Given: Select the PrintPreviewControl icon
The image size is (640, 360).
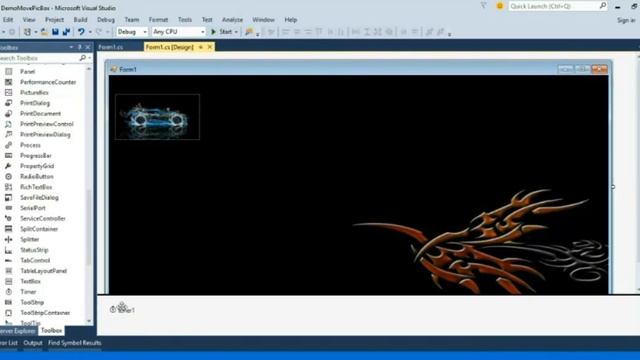Looking at the screenshot, I should pos(9,124).
